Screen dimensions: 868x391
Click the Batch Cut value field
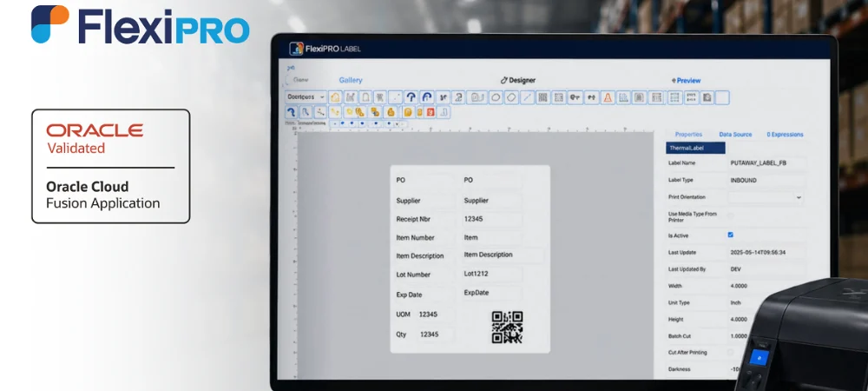coord(739,336)
